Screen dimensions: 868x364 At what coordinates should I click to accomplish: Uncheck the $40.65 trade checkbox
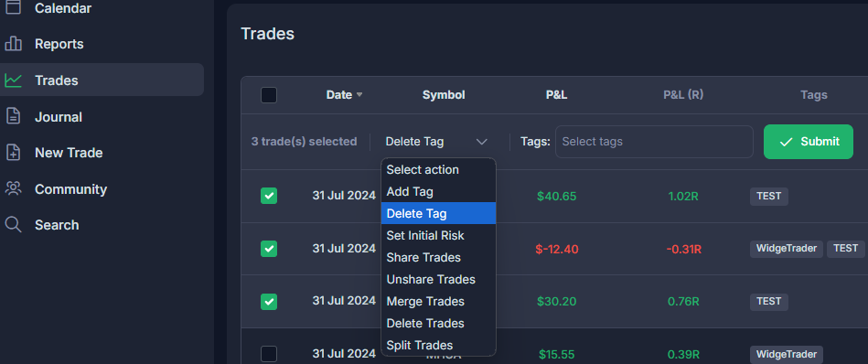[269, 196]
